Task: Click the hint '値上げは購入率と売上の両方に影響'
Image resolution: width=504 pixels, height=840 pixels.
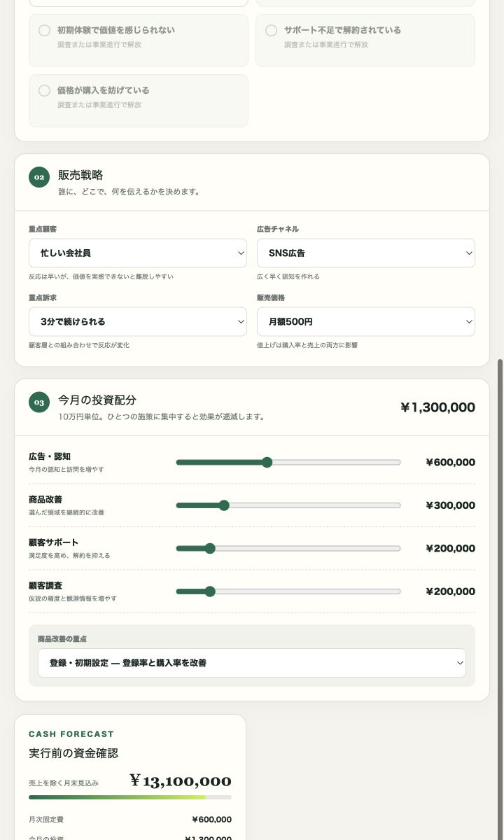Action: (x=307, y=345)
